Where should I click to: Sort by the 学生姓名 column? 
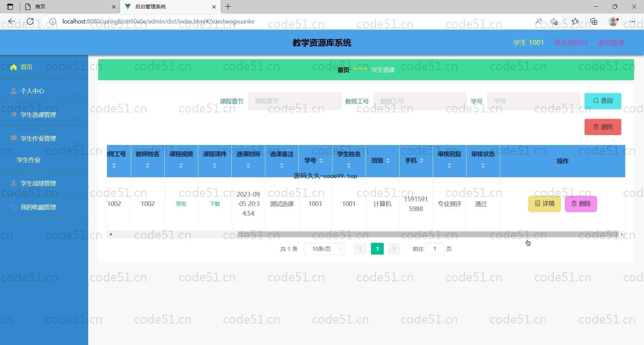coord(349,165)
